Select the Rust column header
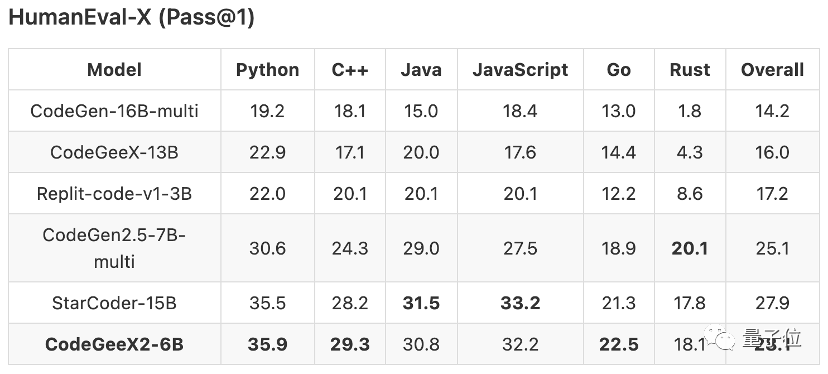Screen dimensions: 828x374 [x=690, y=70]
